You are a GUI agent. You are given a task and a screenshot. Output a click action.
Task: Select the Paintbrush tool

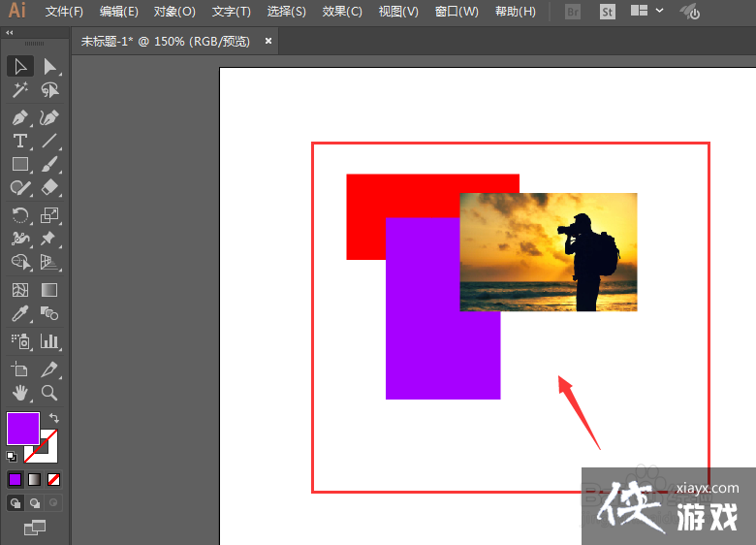click(x=49, y=164)
